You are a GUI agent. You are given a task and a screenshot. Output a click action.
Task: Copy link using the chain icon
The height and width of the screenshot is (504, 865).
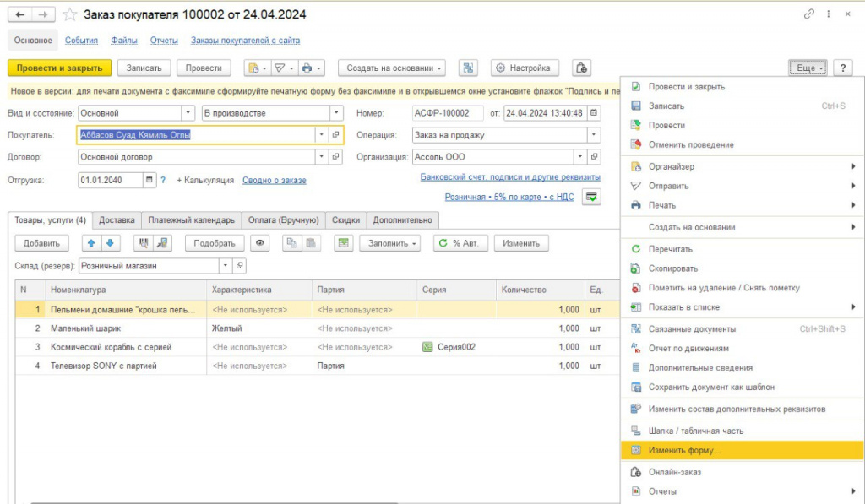click(x=808, y=14)
